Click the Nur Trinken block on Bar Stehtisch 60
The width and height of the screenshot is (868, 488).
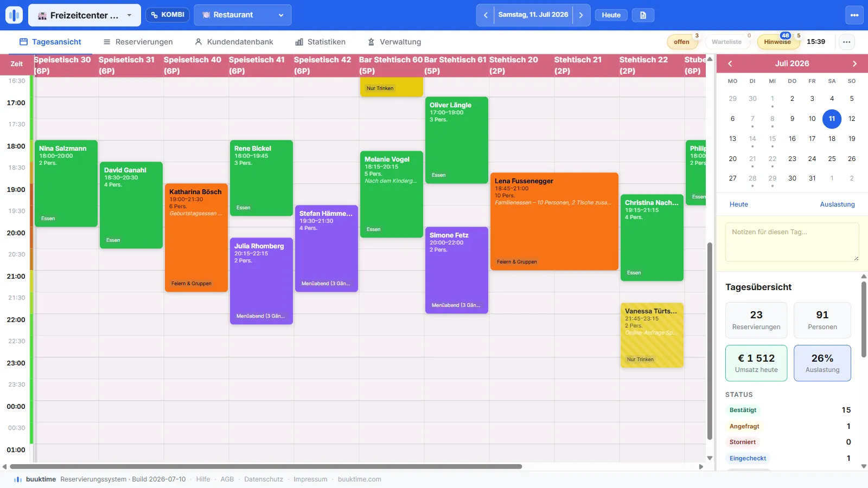click(x=391, y=87)
